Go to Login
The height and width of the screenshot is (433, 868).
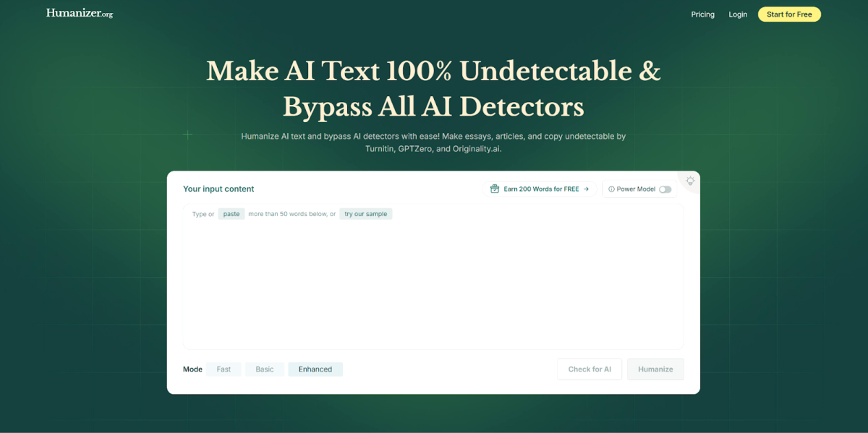click(738, 14)
